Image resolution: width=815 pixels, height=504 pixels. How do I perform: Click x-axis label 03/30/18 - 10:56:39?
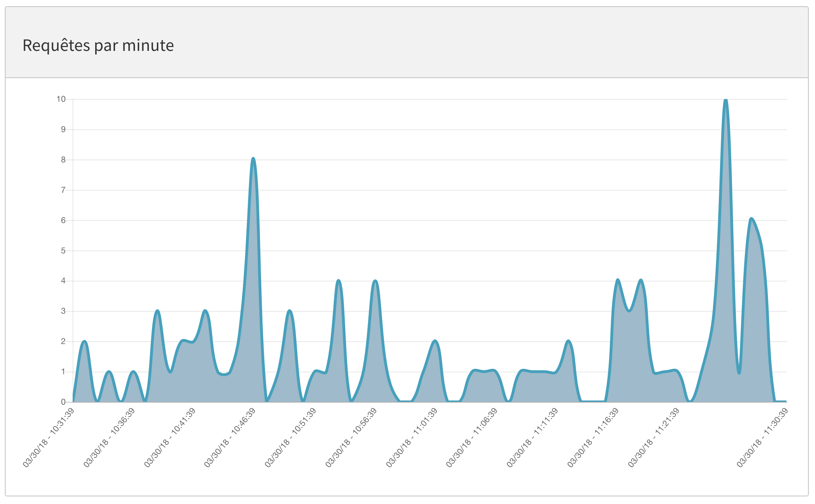pos(351,437)
